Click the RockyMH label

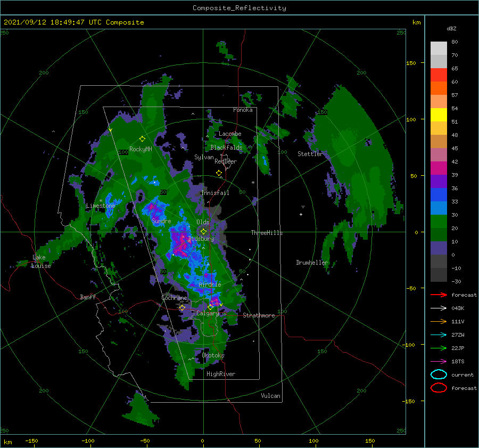tap(141, 149)
